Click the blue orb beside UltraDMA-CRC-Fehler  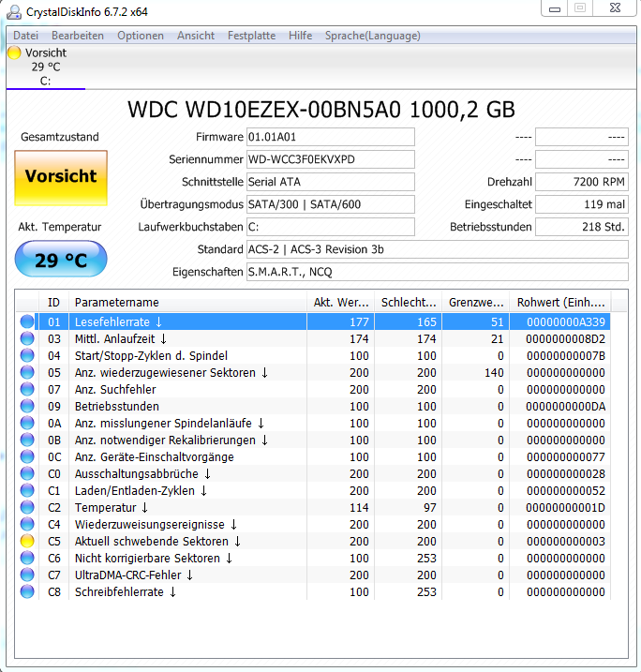click(27, 575)
